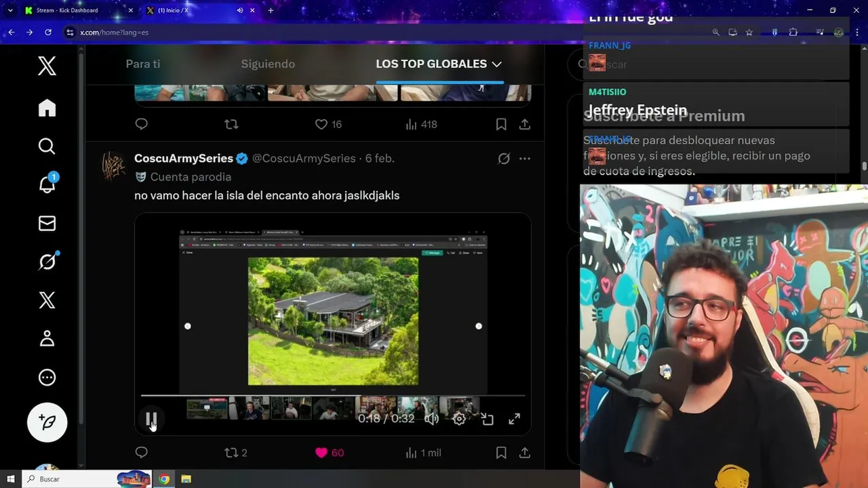Screen dimensions: 868x488
Task: Reply to the CoscuArmySeries post
Action: pos(141,452)
